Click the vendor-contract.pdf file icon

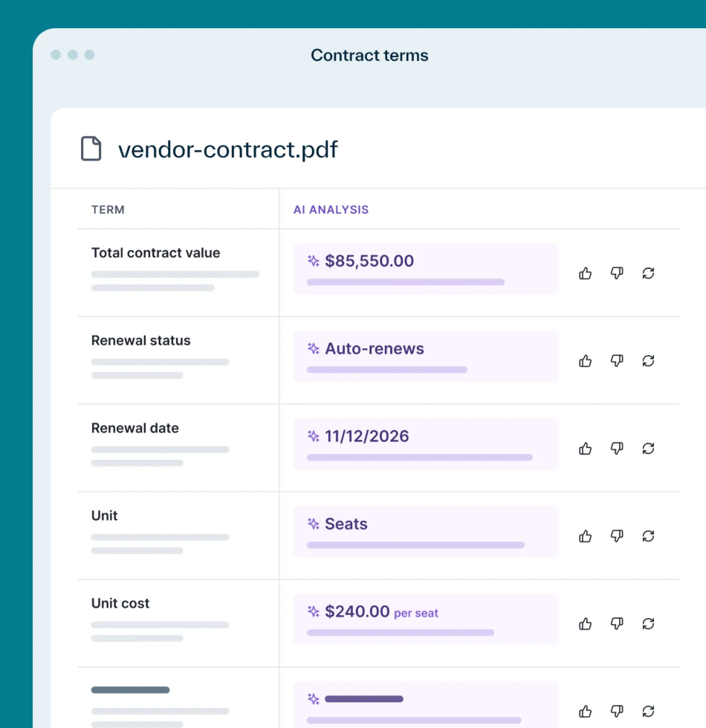[x=91, y=149]
